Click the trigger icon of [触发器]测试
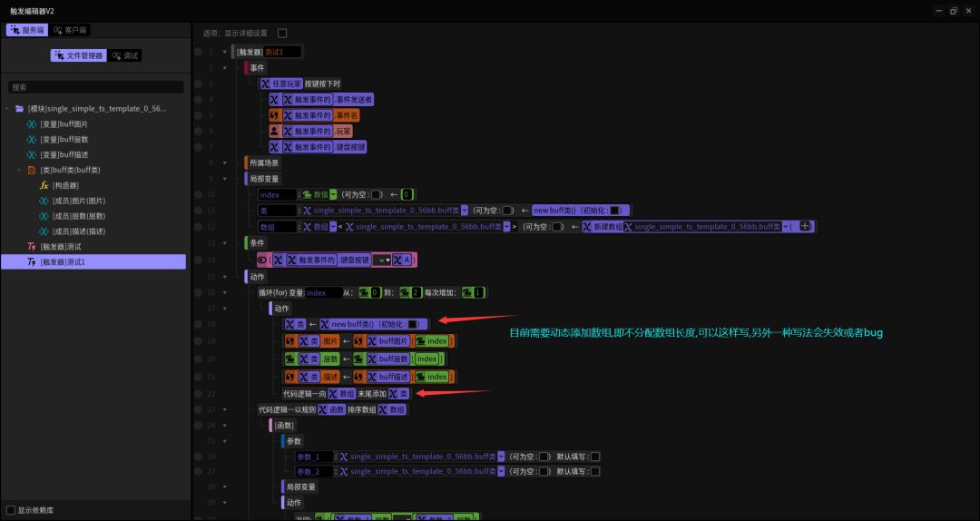 [x=31, y=246]
